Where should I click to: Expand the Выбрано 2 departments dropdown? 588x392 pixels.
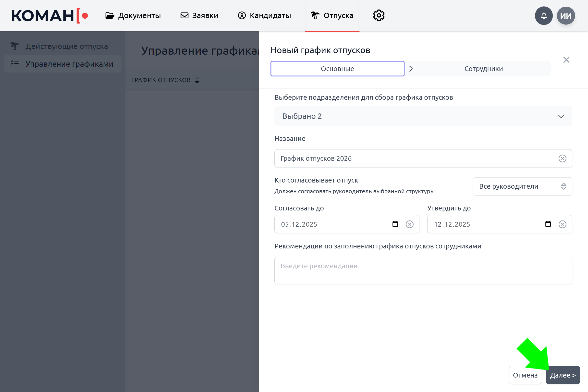(423, 116)
